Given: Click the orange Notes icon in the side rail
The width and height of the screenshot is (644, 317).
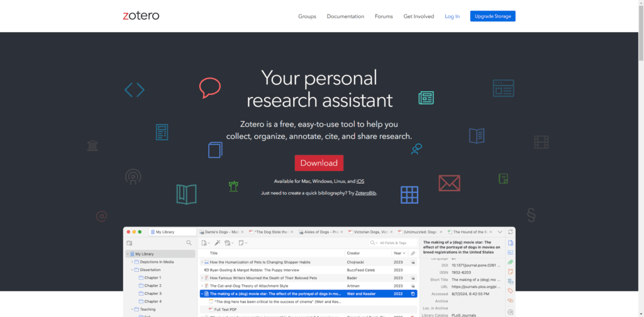Looking at the screenshot, I should click(x=511, y=272).
